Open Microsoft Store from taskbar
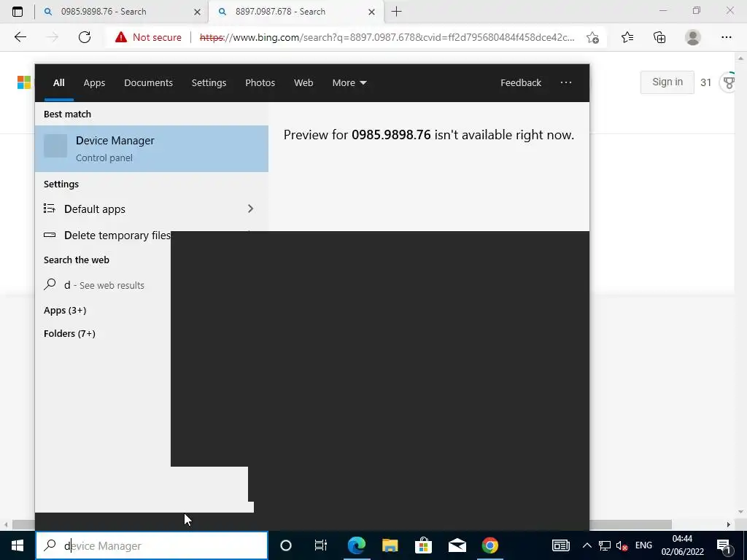 click(424, 545)
